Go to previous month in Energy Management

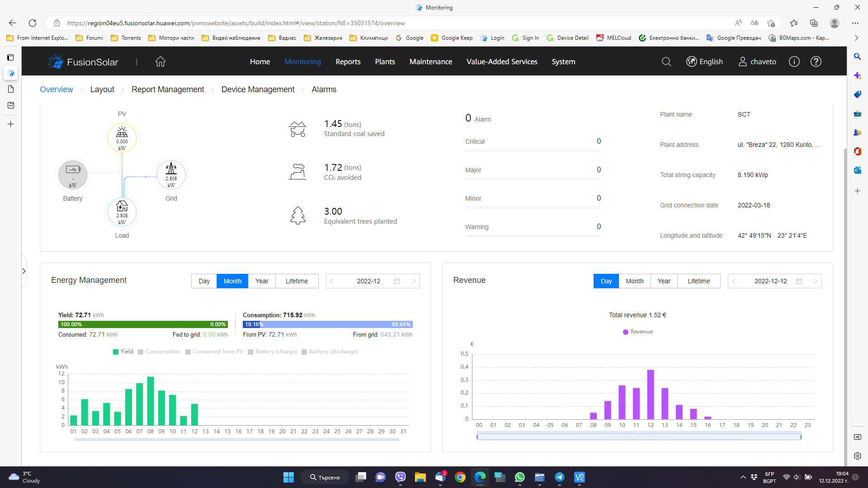pyautogui.click(x=332, y=281)
